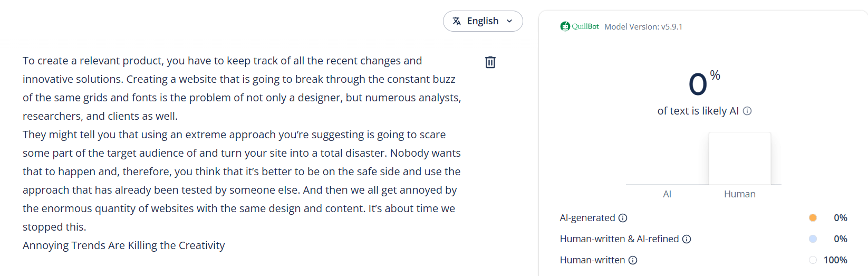Viewport: 868px width, 276px height.
Task: Delete the text with the trash icon
Action: 490,62
